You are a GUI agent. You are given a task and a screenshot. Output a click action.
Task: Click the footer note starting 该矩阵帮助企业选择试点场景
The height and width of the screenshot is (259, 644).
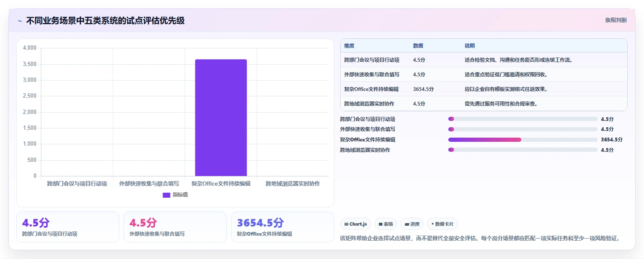click(480, 239)
